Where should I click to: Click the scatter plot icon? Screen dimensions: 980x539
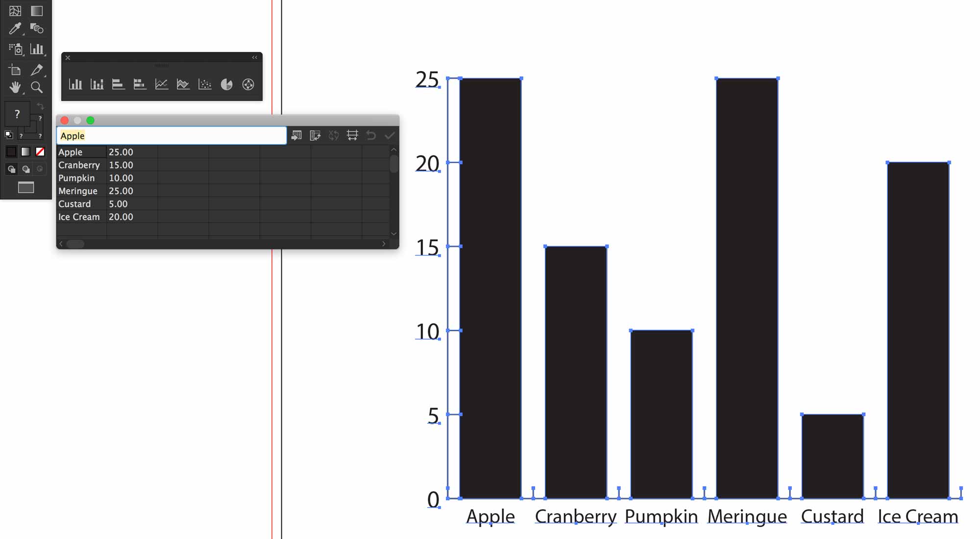[205, 84]
